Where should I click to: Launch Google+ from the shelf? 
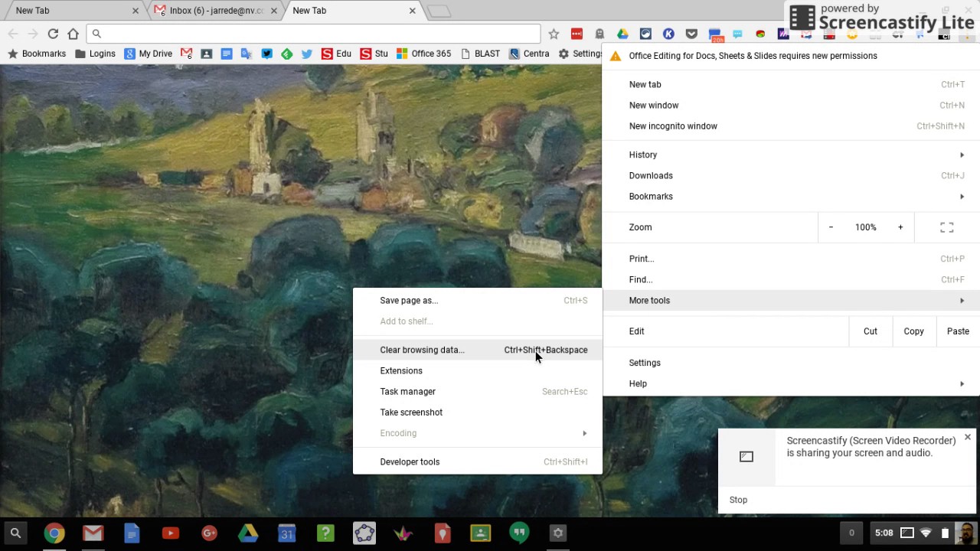click(209, 533)
